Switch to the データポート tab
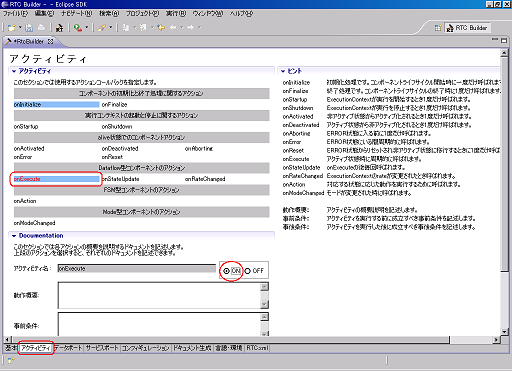Image resolution: width=512 pixels, height=371 pixels. (69, 348)
